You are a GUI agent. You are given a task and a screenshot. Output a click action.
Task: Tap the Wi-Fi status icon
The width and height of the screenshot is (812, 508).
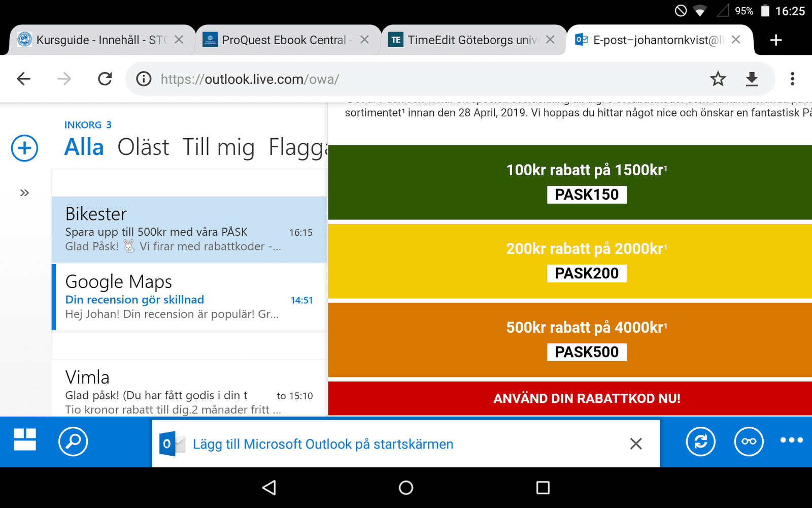[x=700, y=11]
